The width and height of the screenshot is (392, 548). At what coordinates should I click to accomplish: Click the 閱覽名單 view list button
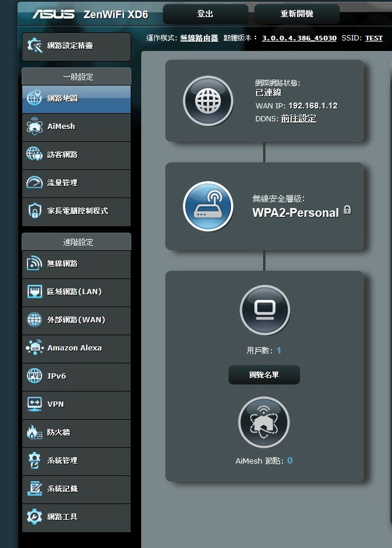[264, 375]
